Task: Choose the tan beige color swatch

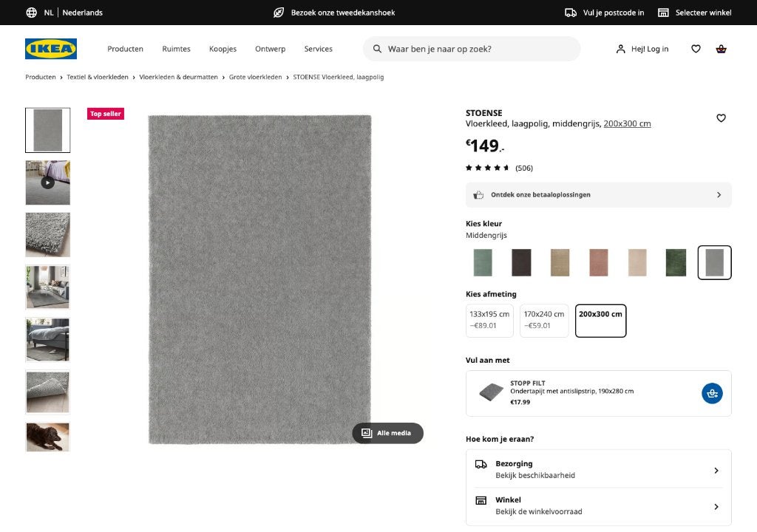Action: tap(560, 262)
